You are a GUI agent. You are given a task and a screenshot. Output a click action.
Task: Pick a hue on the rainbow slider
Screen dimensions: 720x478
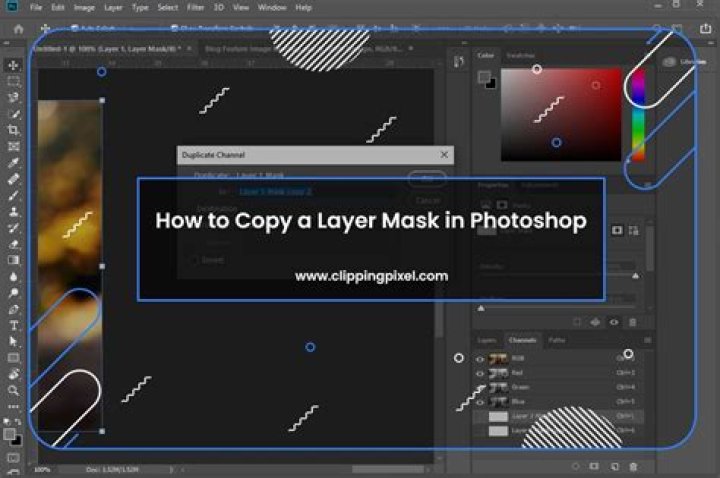click(638, 115)
